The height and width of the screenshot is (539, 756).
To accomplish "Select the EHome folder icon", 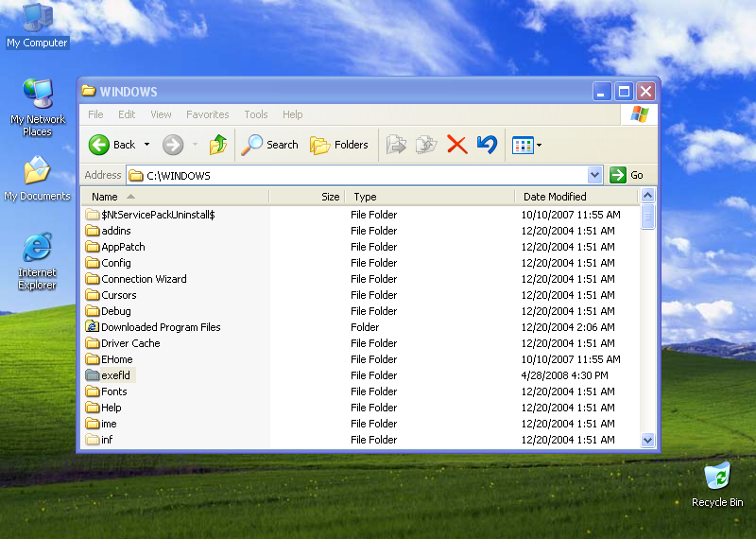I will [x=92, y=358].
